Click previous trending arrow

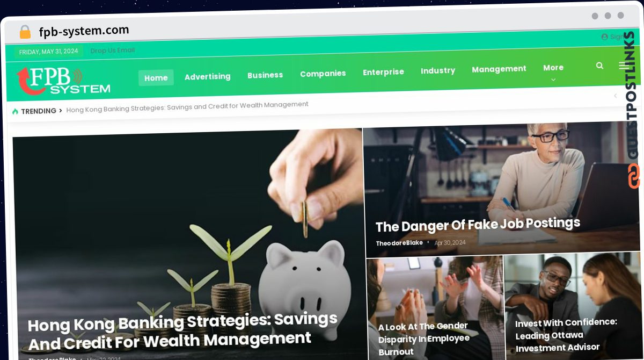(x=615, y=96)
